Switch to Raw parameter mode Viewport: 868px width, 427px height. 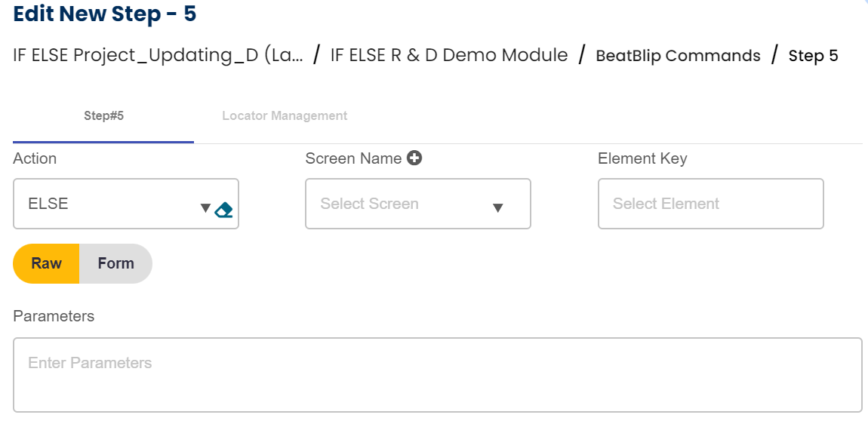[x=47, y=263]
